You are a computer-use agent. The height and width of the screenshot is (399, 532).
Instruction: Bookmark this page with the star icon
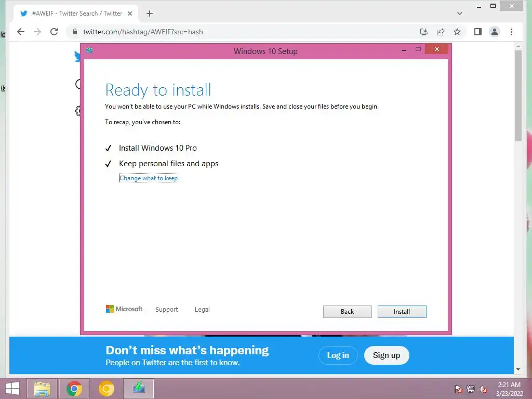[x=457, y=32]
